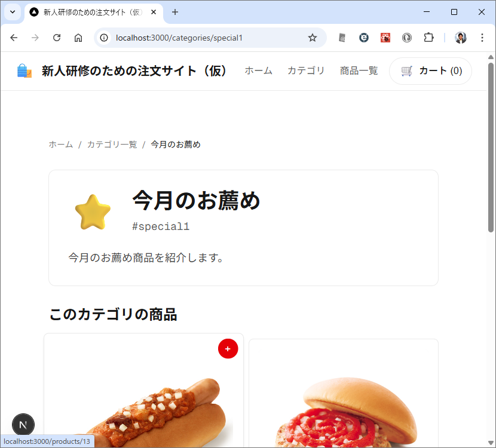Click the カテゴリ一覧 breadcrumb link
The height and width of the screenshot is (448, 496).
tap(112, 145)
